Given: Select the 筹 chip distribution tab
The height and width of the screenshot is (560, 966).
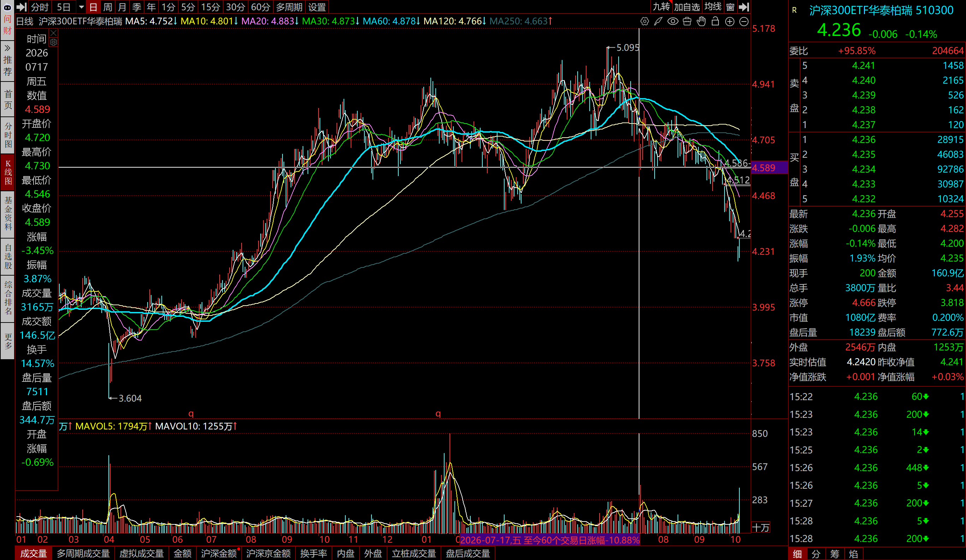Looking at the screenshot, I should click(x=835, y=554).
